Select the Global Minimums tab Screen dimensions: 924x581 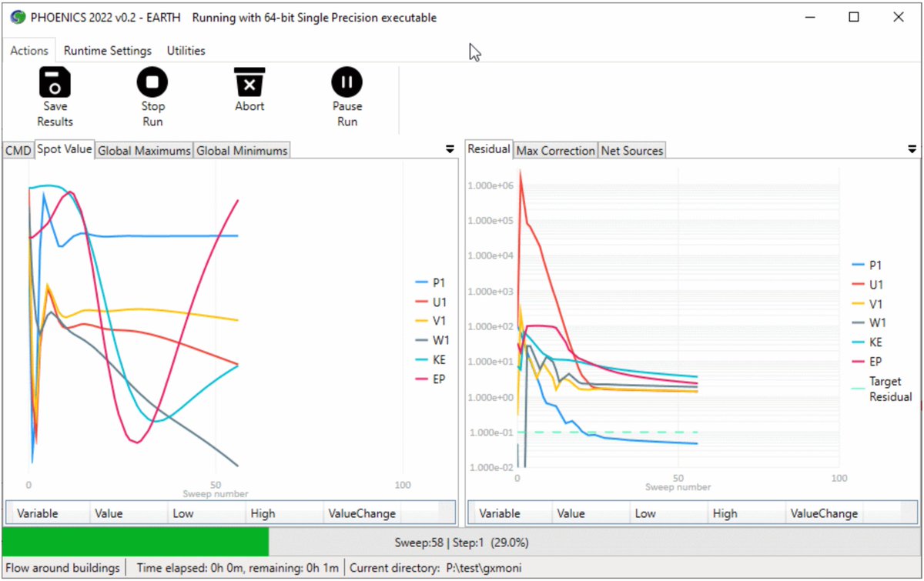click(x=242, y=151)
